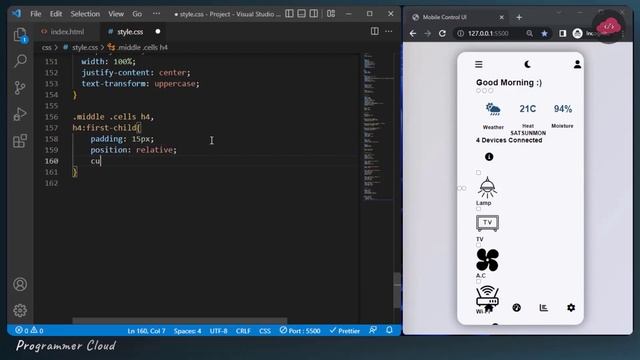Toggle dark mode moon icon
This screenshot has width=640, height=360.
(x=527, y=64)
